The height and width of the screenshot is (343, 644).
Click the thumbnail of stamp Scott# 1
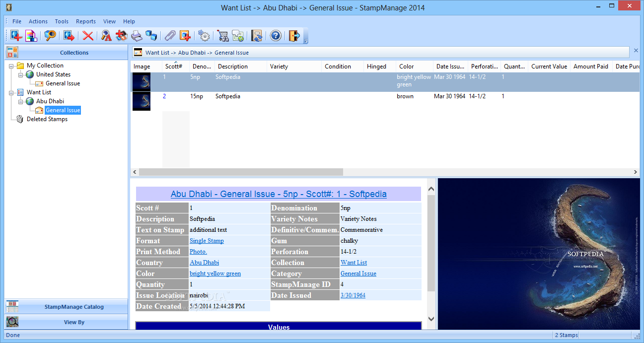[x=142, y=82]
